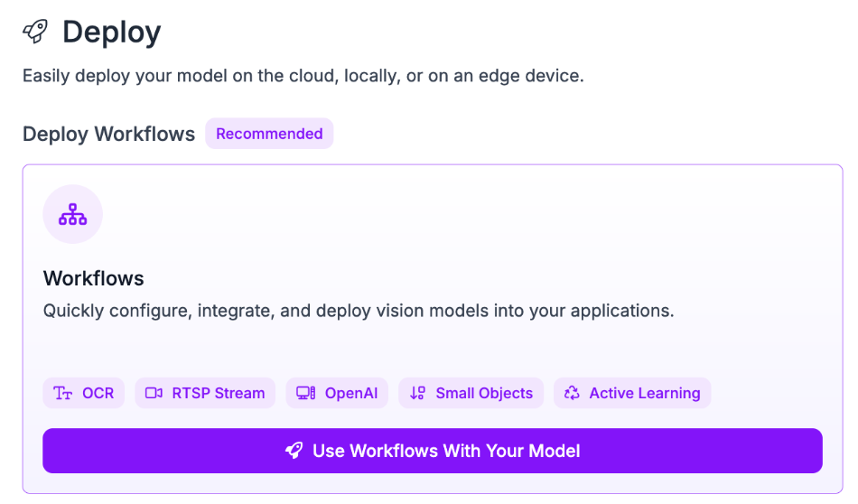Click the Workflows hierarchy icon in the circle
The width and height of the screenshot is (858, 504).
[x=72, y=214]
